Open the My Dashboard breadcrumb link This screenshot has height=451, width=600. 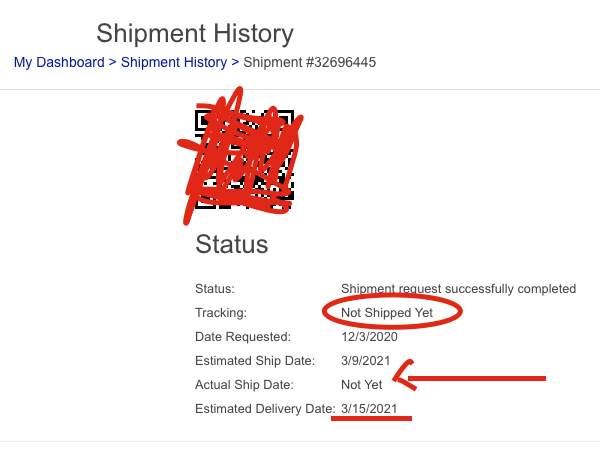[59, 62]
